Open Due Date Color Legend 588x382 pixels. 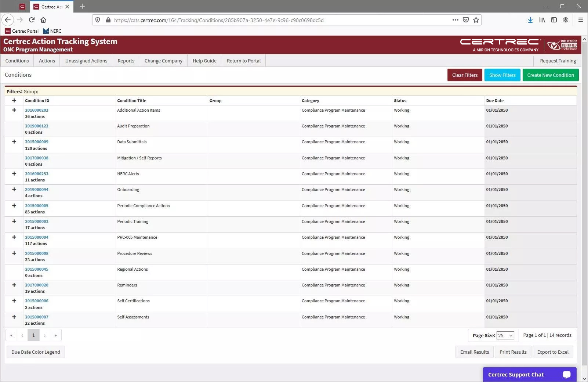coord(36,352)
